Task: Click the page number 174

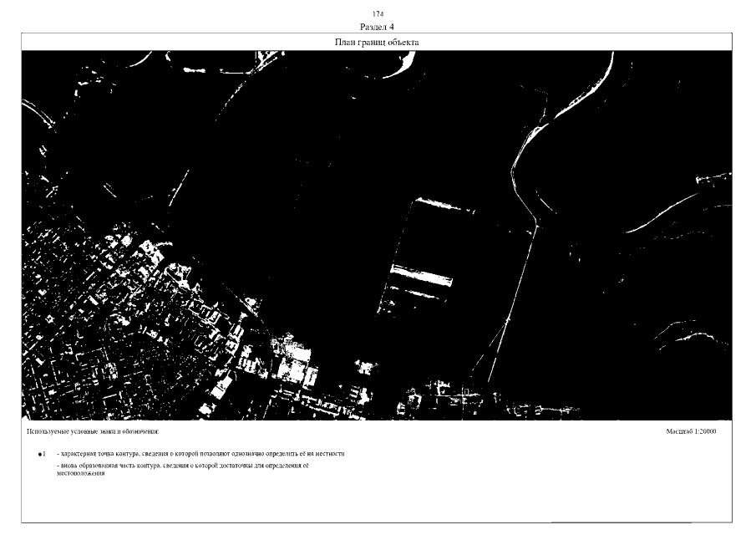Action: tap(377, 14)
